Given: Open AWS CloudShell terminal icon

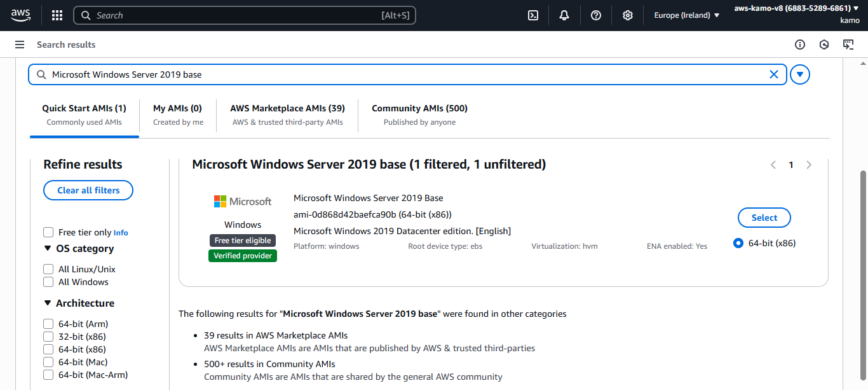Looking at the screenshot, I should pos(532,15).
